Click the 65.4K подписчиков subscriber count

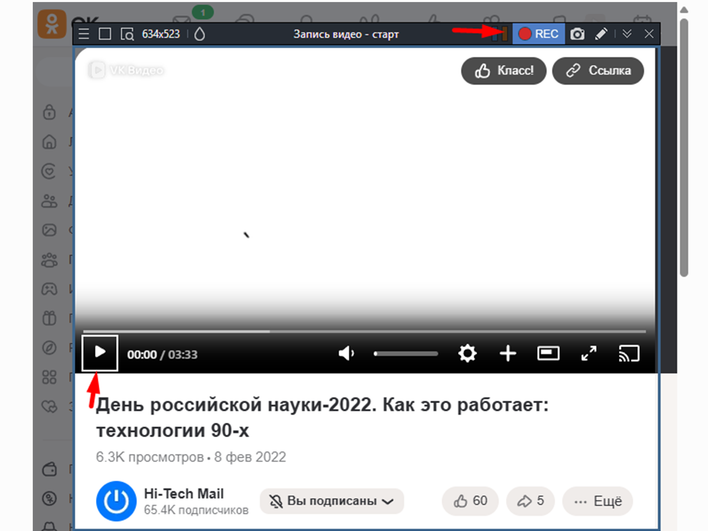click(196, 510)
